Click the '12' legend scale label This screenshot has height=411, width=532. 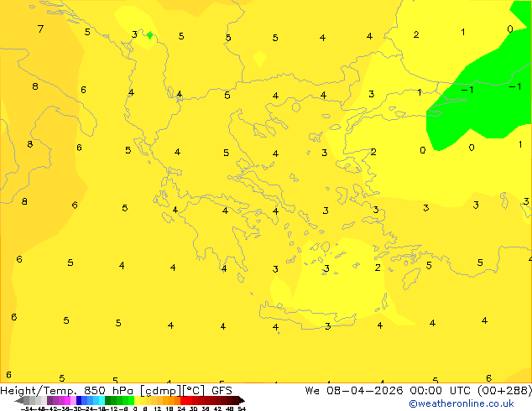click(158, 408)
